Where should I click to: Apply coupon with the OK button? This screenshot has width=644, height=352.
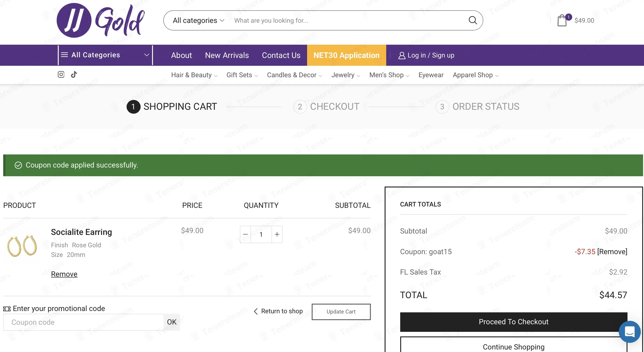pyautogui.click(x=172, y=322)
